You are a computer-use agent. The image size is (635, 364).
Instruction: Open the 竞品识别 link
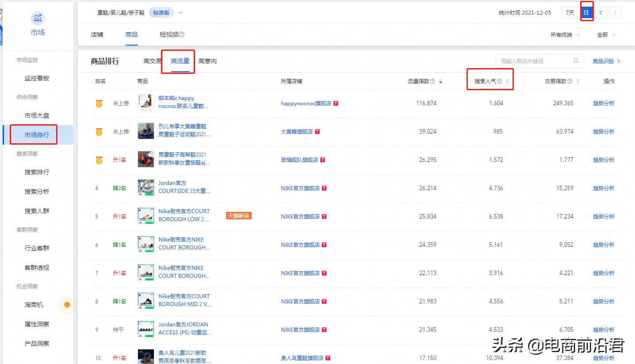(x=607, y=61)
